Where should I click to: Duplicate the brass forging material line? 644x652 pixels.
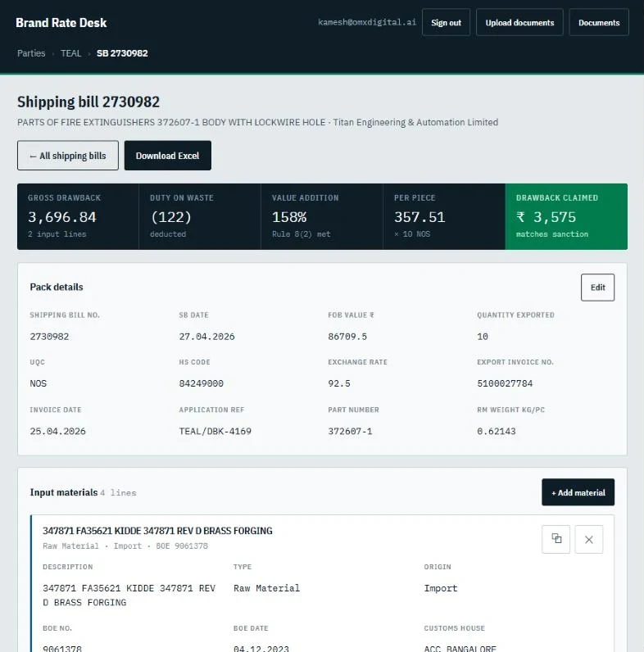pos(556,539)
